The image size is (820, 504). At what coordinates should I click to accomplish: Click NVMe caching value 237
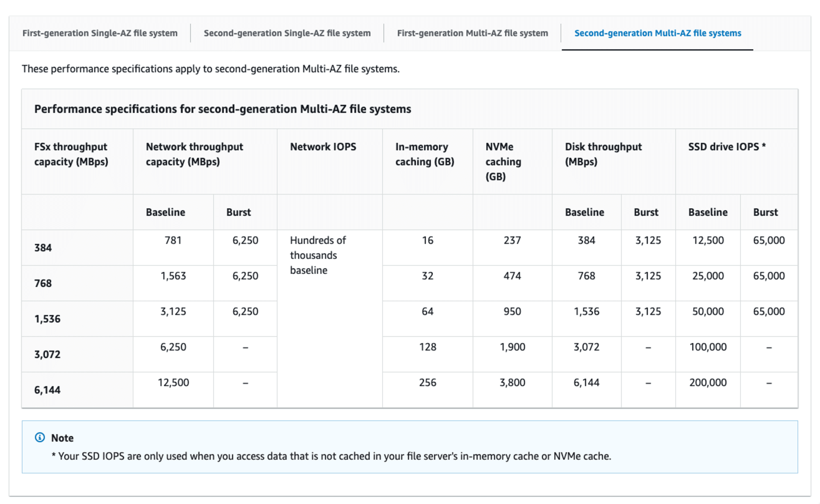[x=512, y=240]
